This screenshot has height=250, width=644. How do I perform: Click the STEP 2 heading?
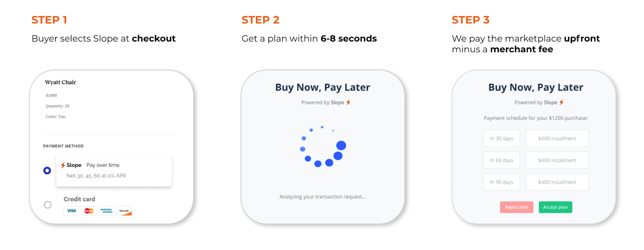pyautogui.click(x=260, y=20)
